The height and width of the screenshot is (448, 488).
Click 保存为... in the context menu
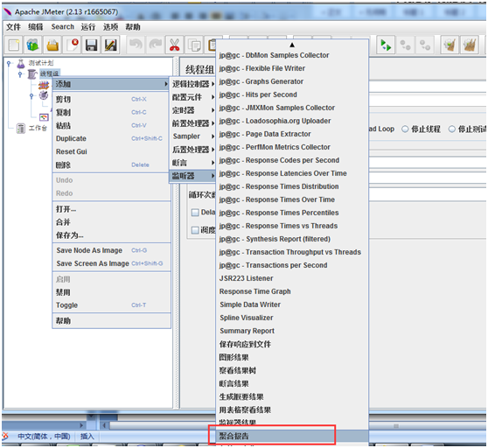click(111, 235)
